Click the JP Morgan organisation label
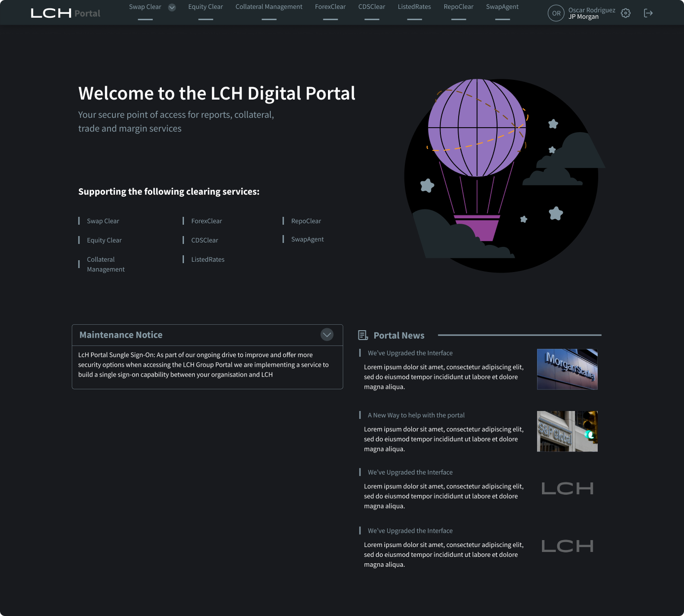Screen dimensions: 684x616 pyautogui.click(x=583, y=17)
